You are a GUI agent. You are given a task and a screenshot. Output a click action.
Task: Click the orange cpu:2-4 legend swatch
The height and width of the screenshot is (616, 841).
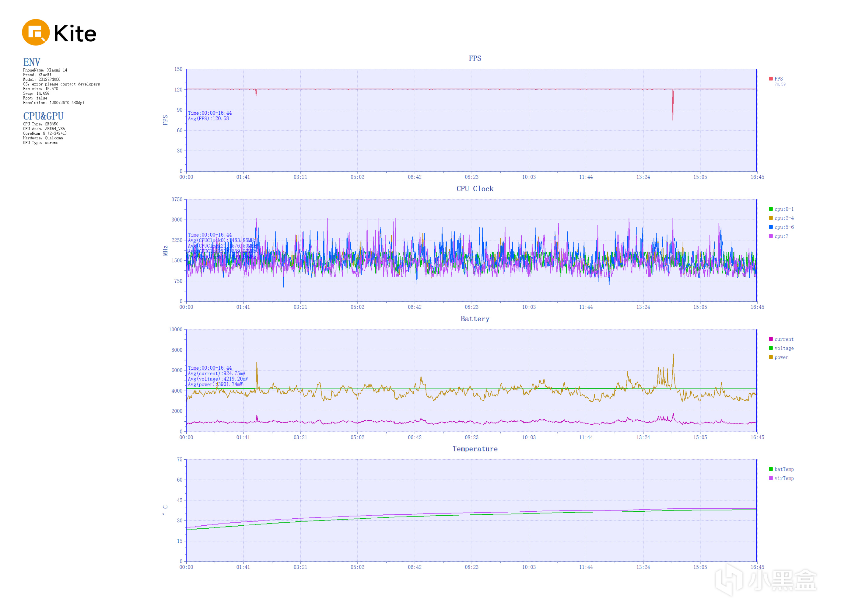point(770,218)
